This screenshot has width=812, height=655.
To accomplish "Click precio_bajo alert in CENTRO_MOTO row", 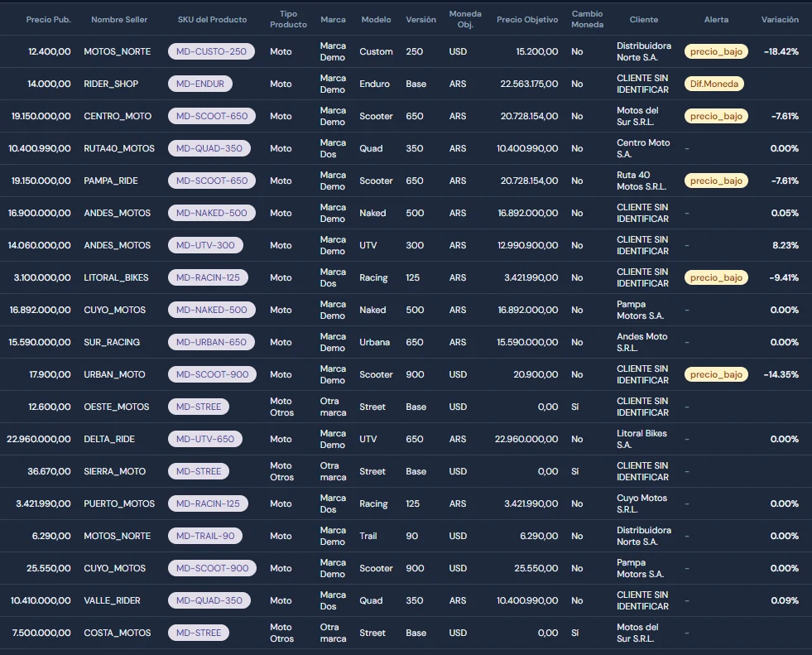I will 716,116.
